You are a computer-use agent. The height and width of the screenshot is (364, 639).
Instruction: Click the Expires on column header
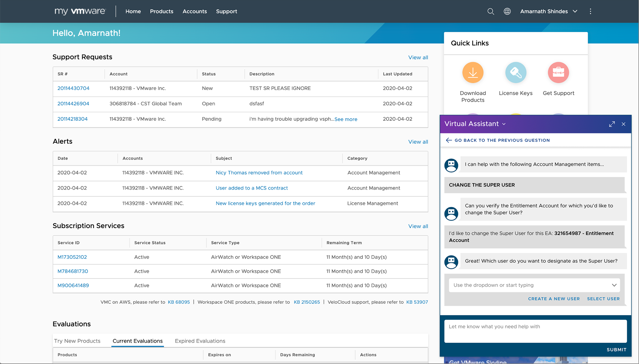(219, 355)
